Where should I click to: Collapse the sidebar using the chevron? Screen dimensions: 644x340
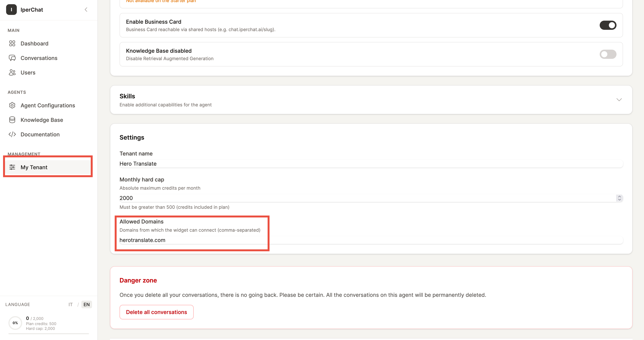pos(86,10)
